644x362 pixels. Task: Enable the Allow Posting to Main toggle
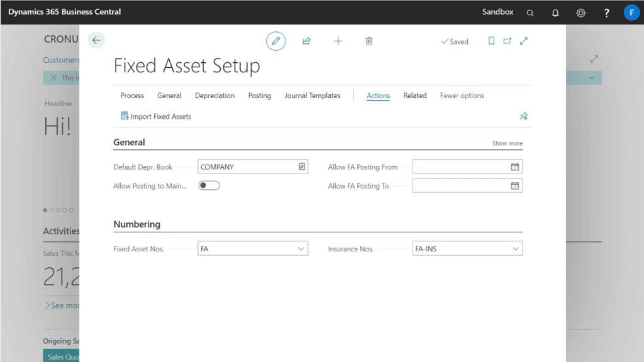click(x=208, y=185)
